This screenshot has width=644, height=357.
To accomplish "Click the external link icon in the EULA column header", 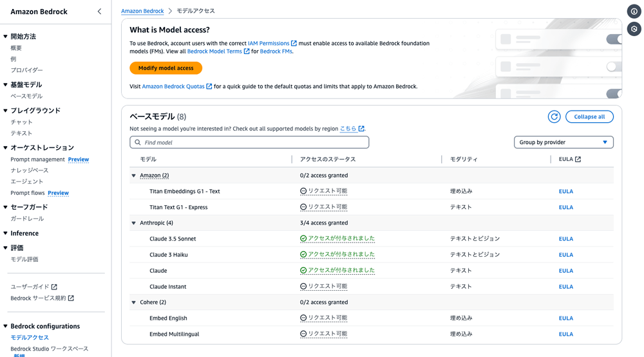I will (578, 160).
